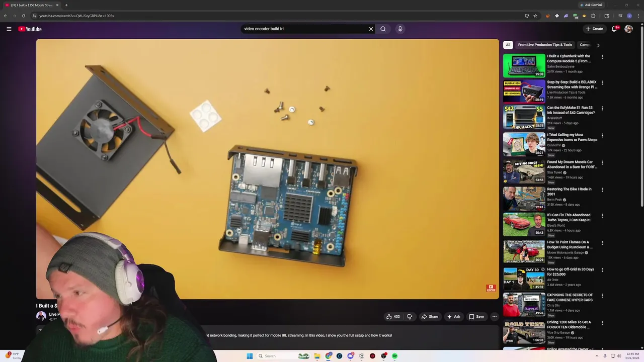Click the main video player

(x=268, y=169)
